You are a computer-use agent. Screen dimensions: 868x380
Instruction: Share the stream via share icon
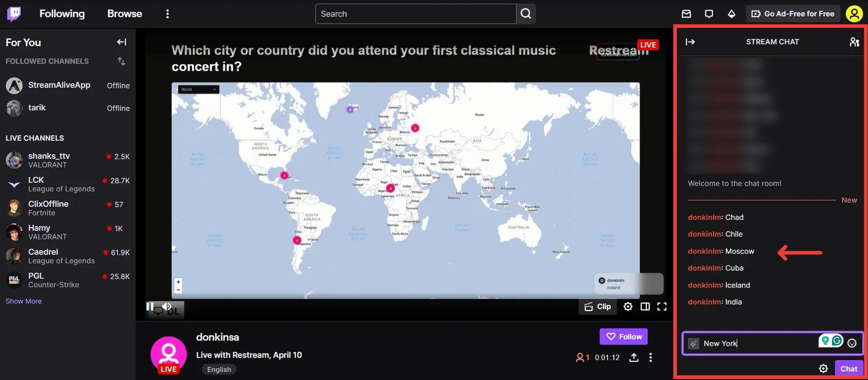[634, 357]
